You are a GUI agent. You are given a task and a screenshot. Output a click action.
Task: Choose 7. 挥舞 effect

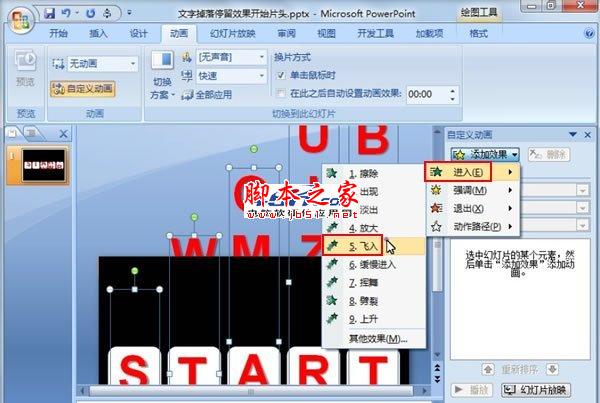pyautogui.click(x=373, y=282)
